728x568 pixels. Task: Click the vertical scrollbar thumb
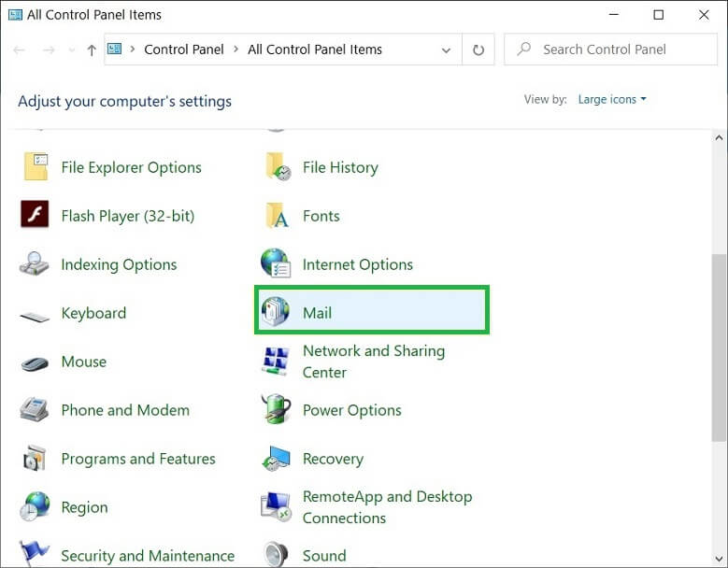pyautogui.click(x=720, y=348)
